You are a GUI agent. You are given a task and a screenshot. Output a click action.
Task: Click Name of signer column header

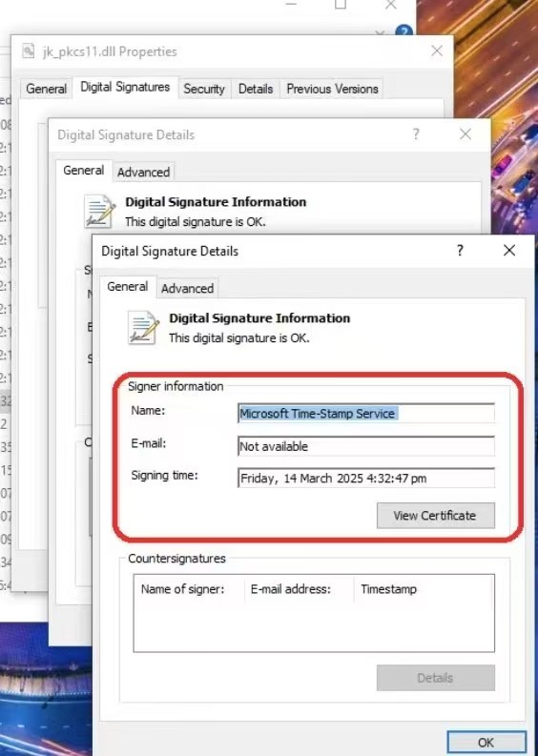click(x=183, y=589)
